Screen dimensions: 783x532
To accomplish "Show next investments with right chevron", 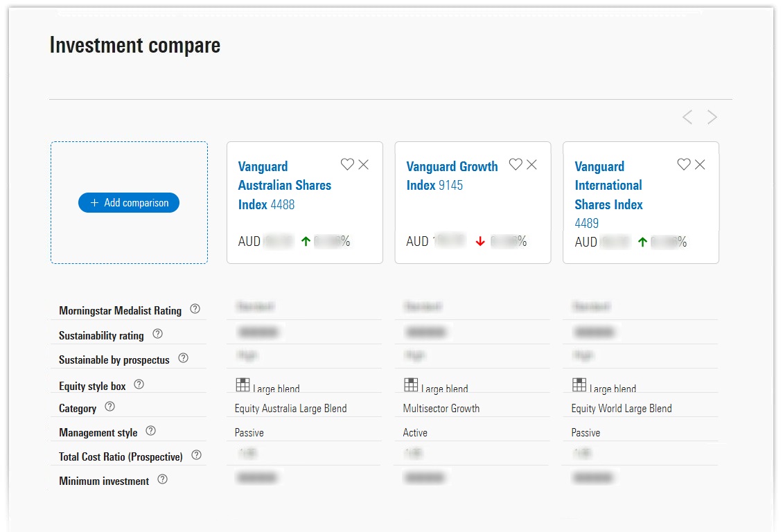I will tap(712, 117).
